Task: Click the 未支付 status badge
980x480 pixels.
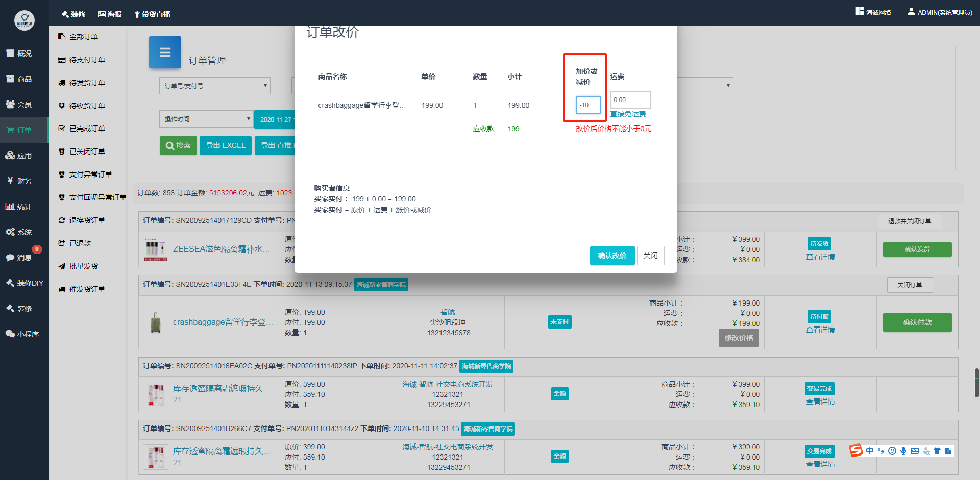Action: 560,322
